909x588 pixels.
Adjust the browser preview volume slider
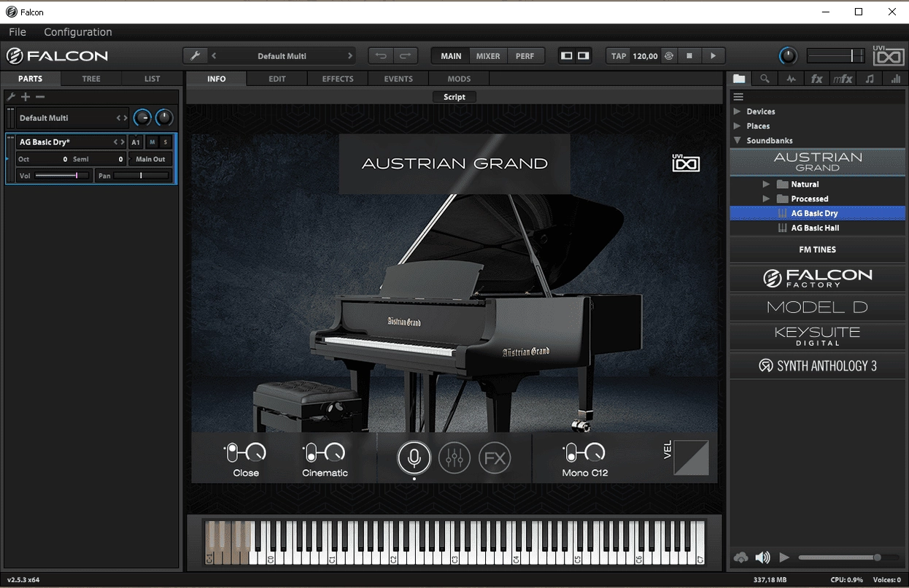pos(848,557)
